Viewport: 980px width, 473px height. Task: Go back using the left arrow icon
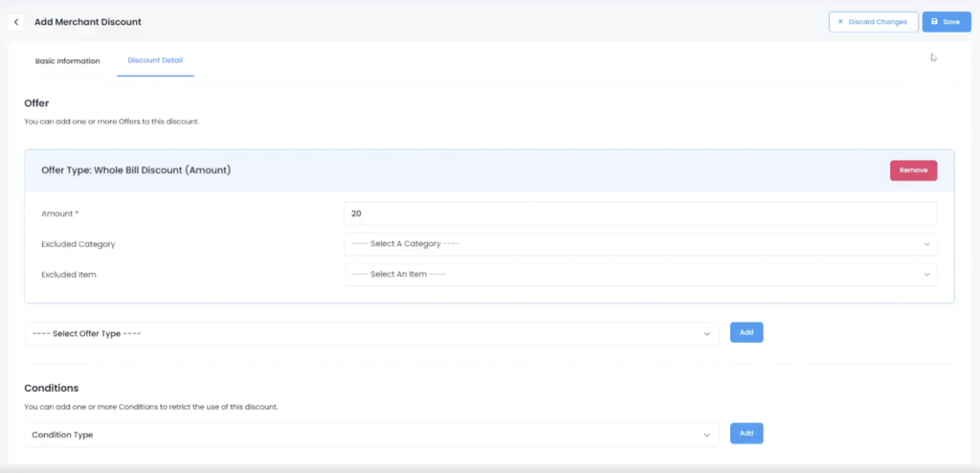point(16,21)
